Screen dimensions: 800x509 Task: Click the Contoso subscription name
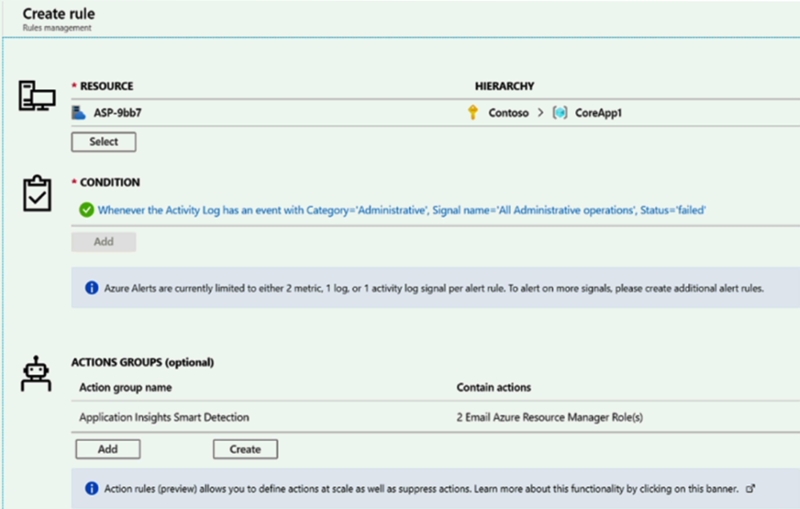(510, 113)
